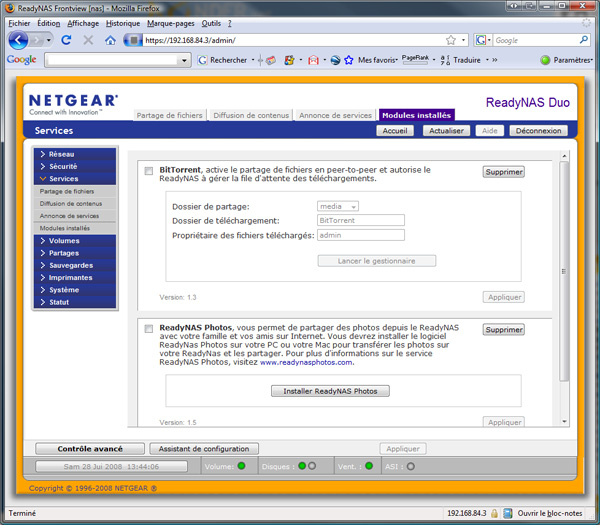The image size is (600, 525).
Task: Click the padlock security icon in status bar
Action: click(494, 513)
